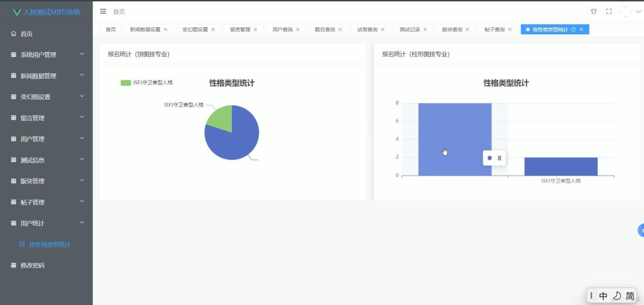644x305 pixels.
Task: Collapse 用户统计 chevron
Action: click(x=82, y=222)
